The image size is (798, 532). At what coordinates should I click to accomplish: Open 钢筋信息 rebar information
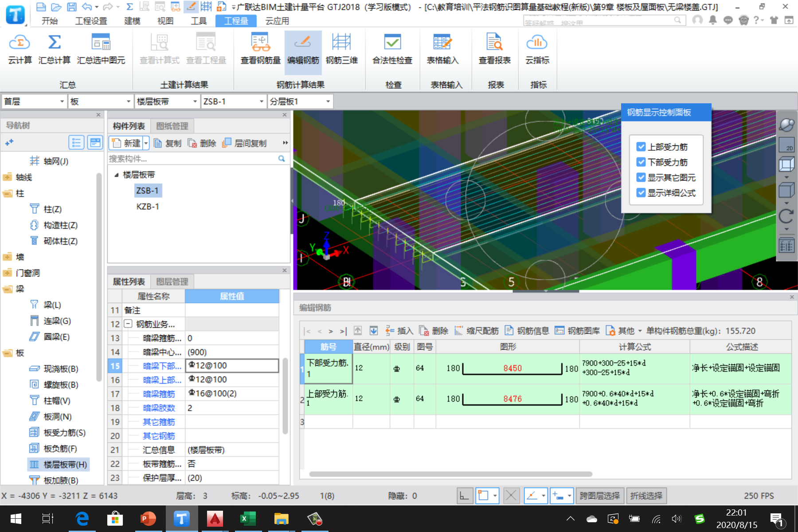pos(527,331)
